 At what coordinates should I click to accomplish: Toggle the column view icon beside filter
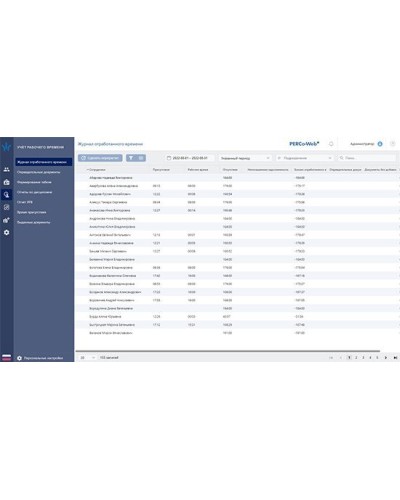(x=141, y=158)
